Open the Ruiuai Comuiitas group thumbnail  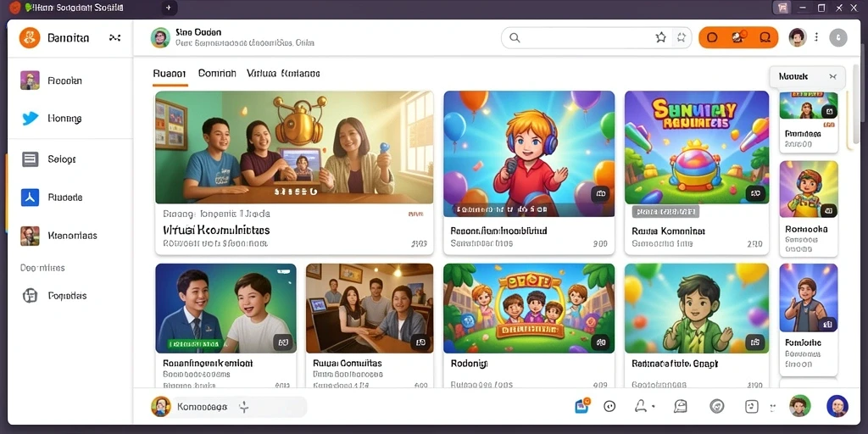pyautogui.click(x=370, y=309)
